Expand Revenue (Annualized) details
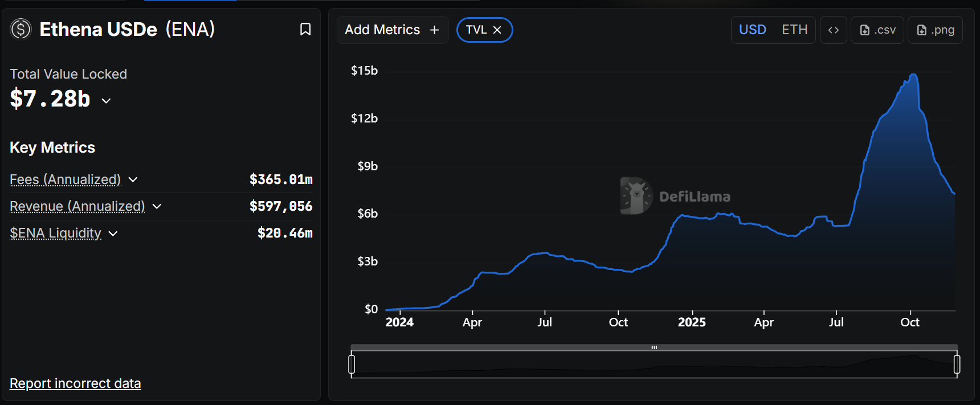This screenshot has height=405, width=980. pos(157,206)
